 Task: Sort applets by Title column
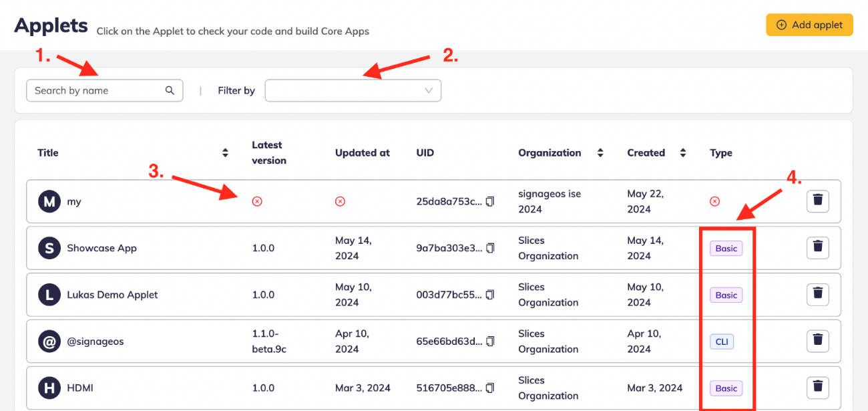coord(226,153)
